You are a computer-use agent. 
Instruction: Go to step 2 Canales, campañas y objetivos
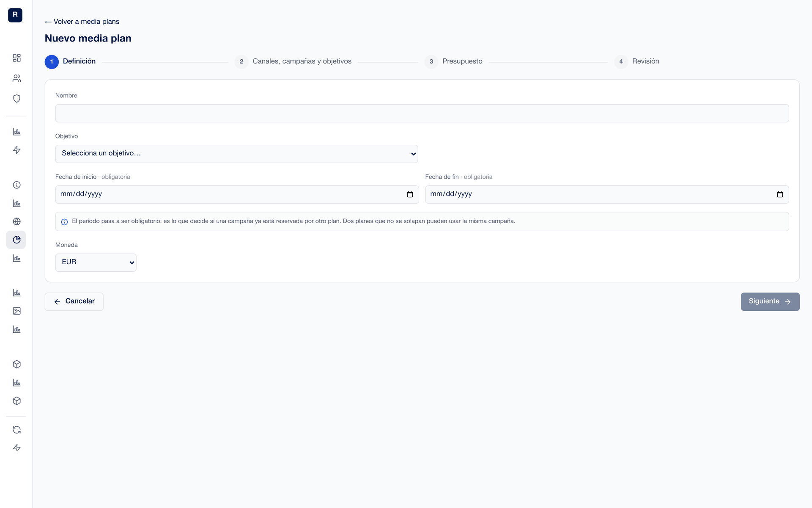point(293,61)
